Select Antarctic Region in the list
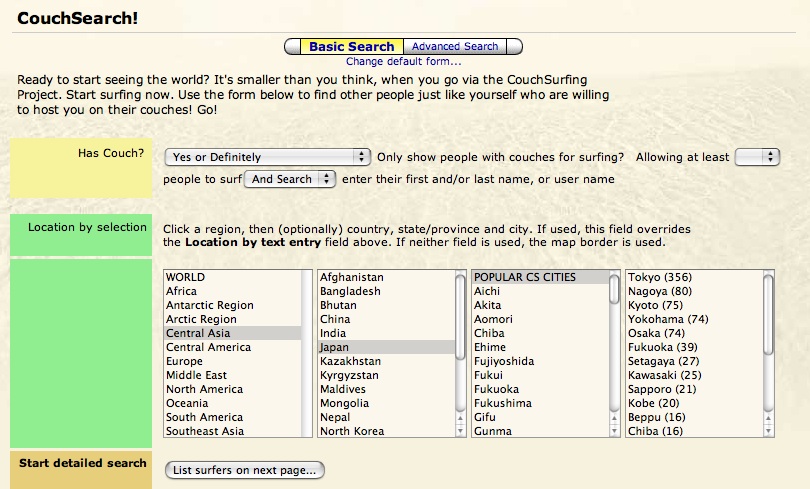The width and height of the screenshot is (810, 489). click(x=233, y=305)
